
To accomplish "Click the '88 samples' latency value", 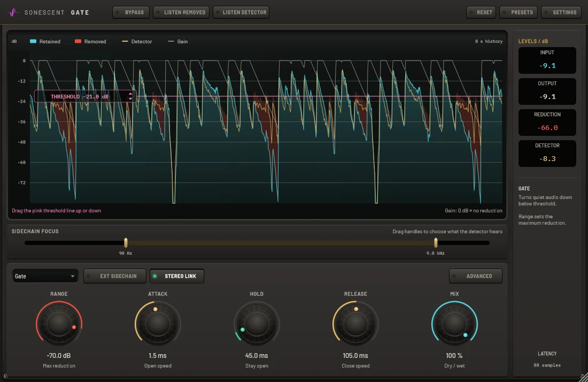I will pyautogui.click(x=547, y=365).
